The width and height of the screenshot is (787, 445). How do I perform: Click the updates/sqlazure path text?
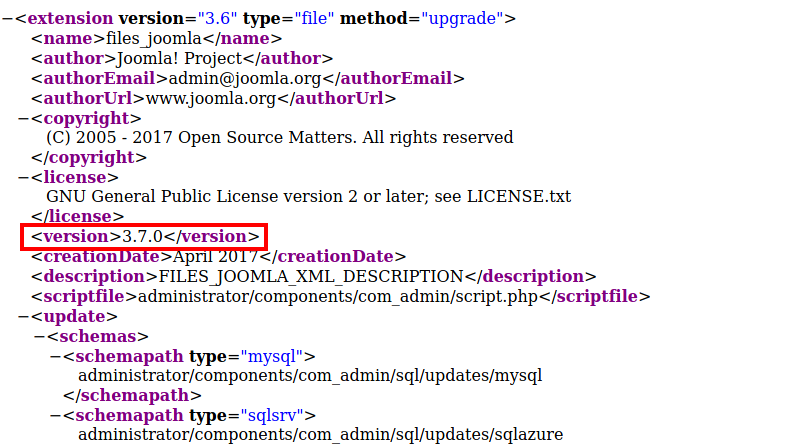321,434
